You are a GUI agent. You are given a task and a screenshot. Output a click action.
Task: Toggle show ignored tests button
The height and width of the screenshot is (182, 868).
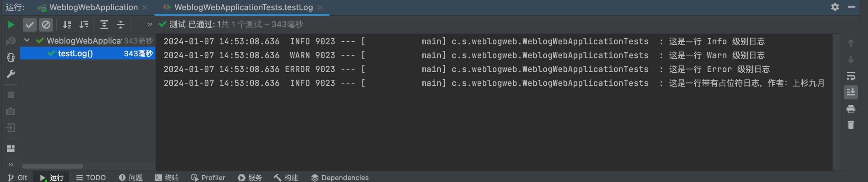46,25
